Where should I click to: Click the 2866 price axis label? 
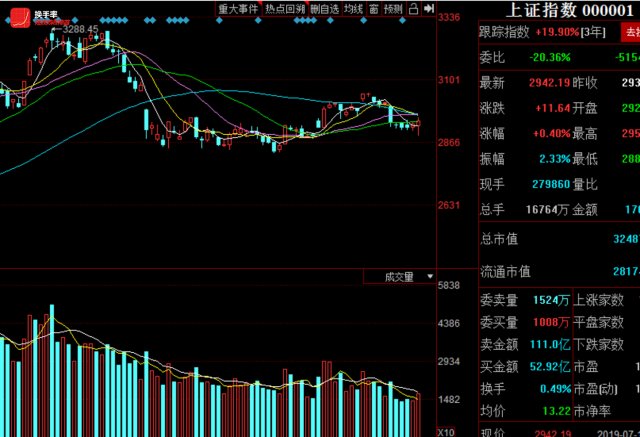coord(449,142)
